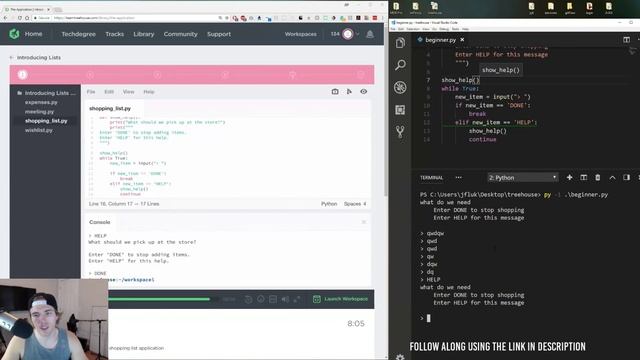Open expenses.py in the file tree

(x=41, y=102)
